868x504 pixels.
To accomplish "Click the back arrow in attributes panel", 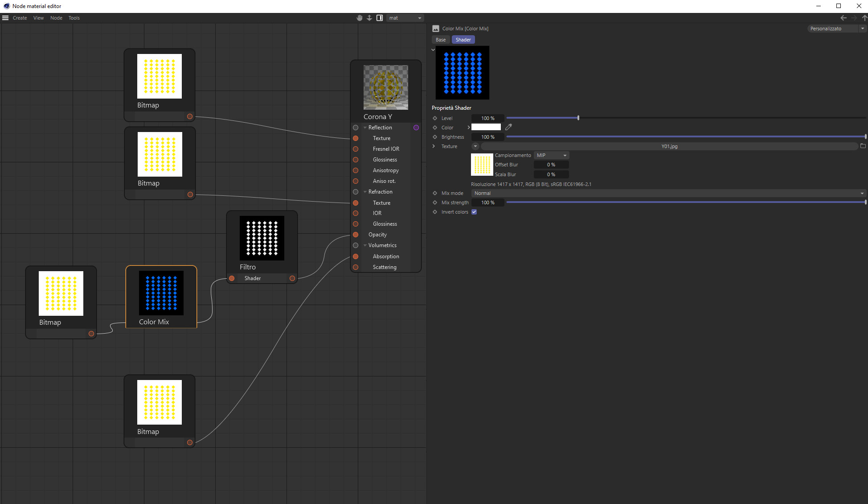I will [x=843, y=18].
